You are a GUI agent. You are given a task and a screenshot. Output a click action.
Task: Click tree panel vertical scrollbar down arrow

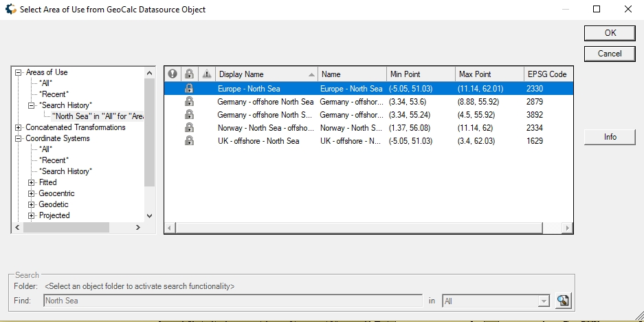pos(150,216)
